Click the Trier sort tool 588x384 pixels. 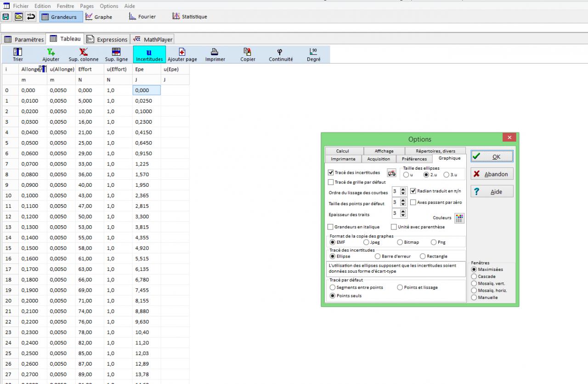(x=18, y=55)
